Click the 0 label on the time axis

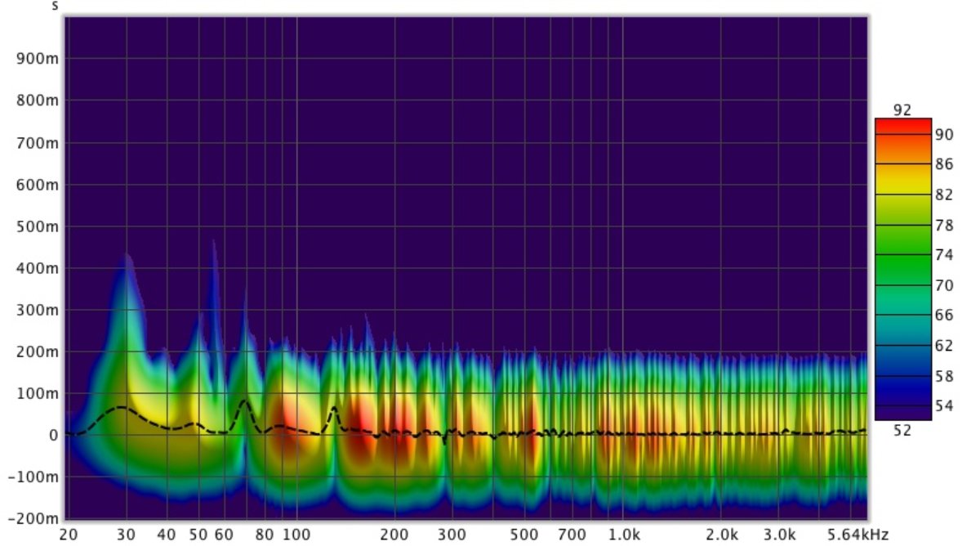(x=52, y=435)
